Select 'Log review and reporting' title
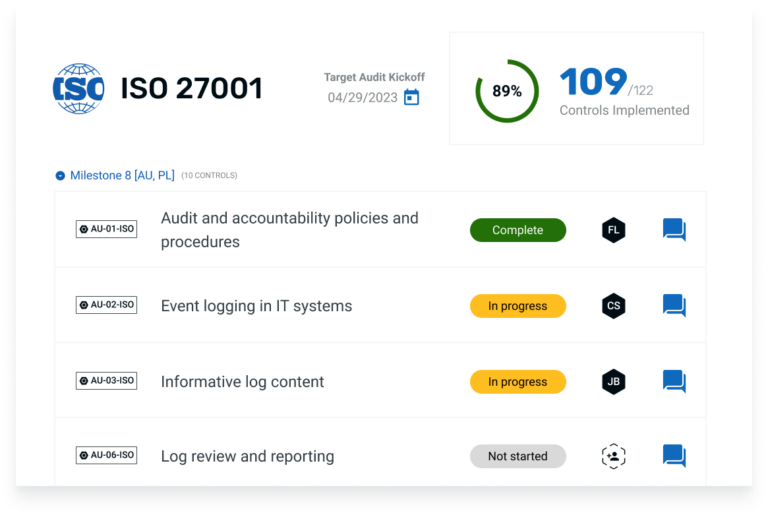Viewport: 768px width, 515px height. click(247, 456)
